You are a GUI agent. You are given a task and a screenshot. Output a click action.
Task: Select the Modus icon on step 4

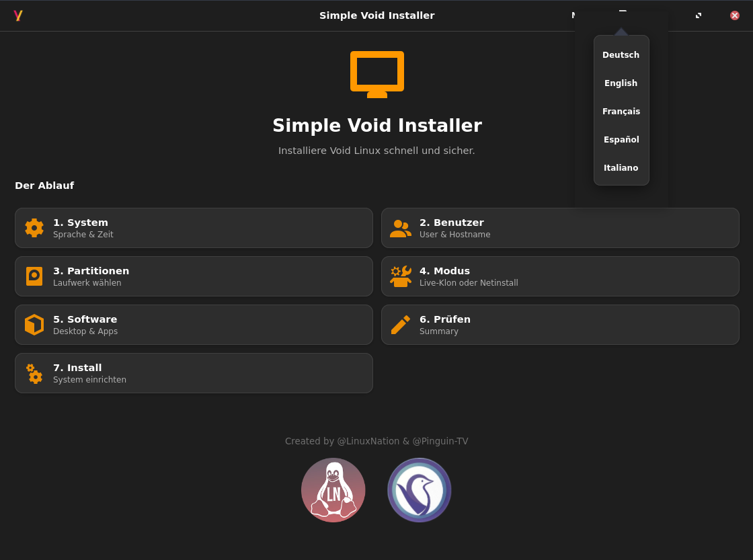click(x=401, y=276)
